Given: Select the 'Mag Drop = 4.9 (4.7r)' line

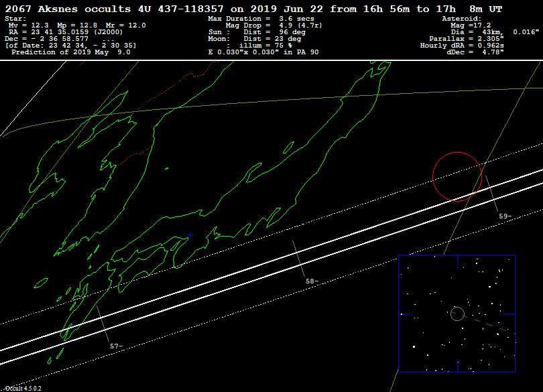Looking at the screenshot, I should tap(274, 25).
